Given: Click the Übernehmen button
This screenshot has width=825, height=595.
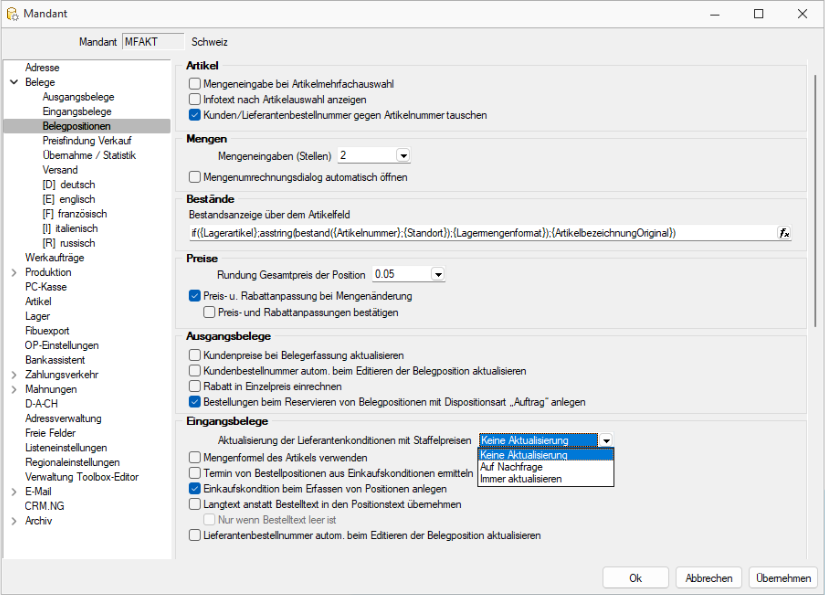Looking at the screenshot, I should pyautogui.click(x=783, y=578).
